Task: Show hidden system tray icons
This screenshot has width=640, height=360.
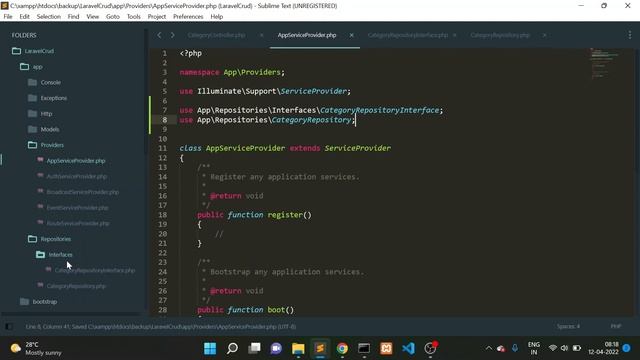Action: 489,348
